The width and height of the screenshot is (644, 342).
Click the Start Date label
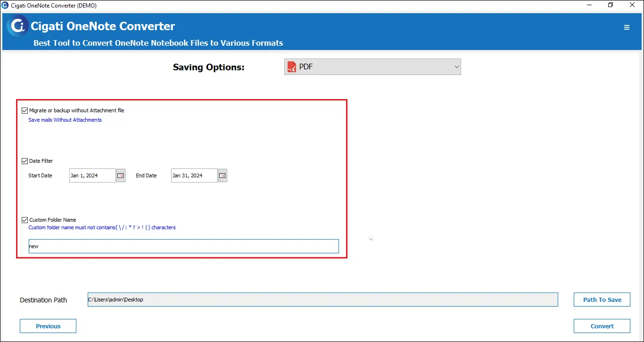[40, 175]
